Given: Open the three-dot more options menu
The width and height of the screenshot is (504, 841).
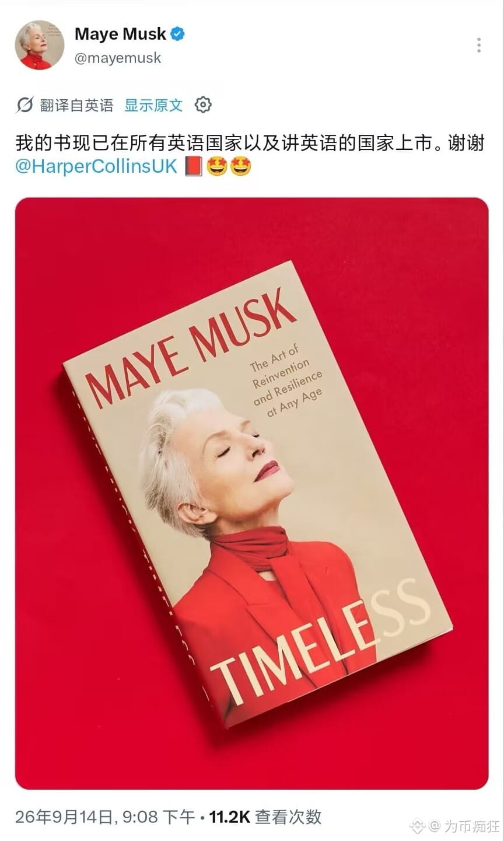Looking at the screenshot, I should 478,45.
